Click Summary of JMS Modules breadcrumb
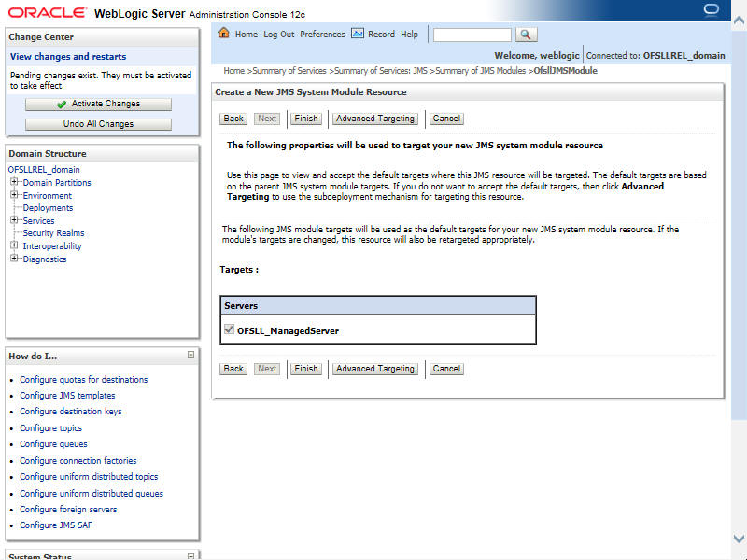The width and height of the screenshot is (747, 560). click(481, 71)
